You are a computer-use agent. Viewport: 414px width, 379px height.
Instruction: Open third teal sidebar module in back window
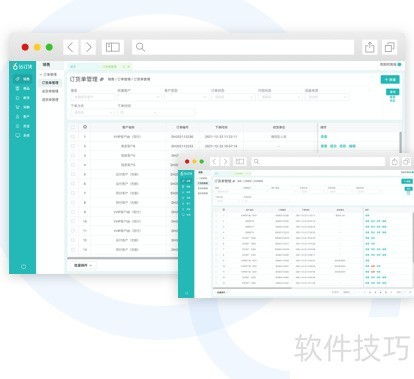pyautogui.click(x=23, y=98)
